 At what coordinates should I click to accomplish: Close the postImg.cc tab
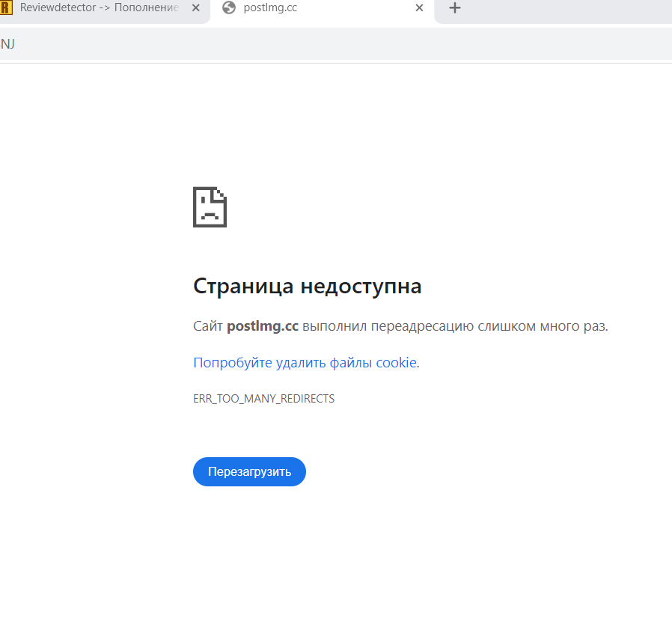420,7
